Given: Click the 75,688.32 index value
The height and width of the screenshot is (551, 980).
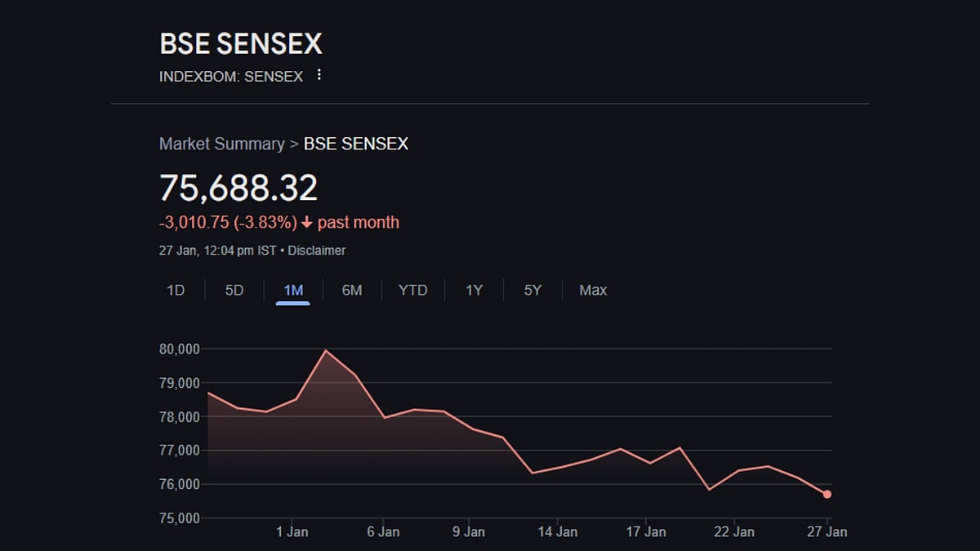Looking at the screenshot, I should point(238,188).
